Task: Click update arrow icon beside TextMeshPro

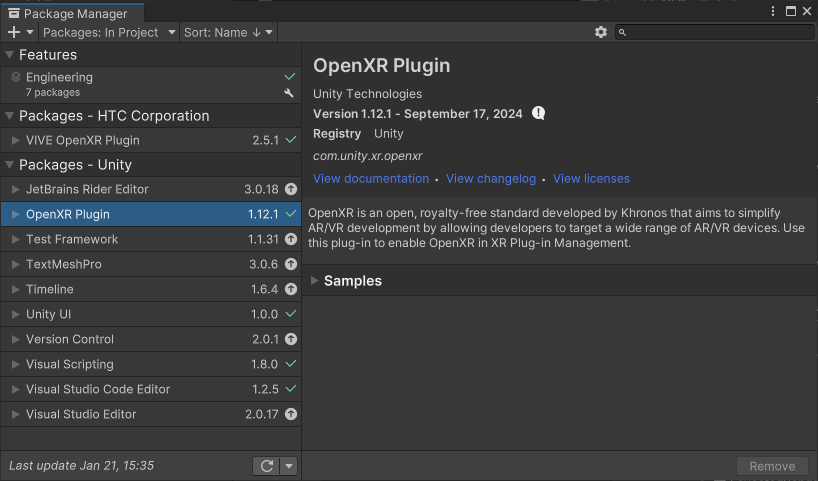Action: coord(291,264)
